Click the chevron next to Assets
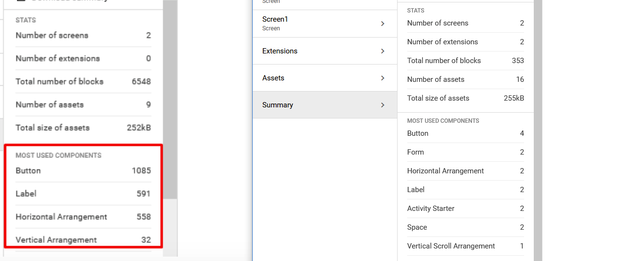Screen dimensions: 644x261 tap(383, 78)
